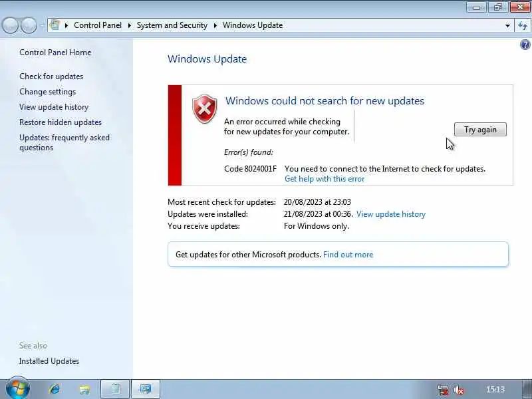Screen dimensions: 532x399
Task: Click the Forward navigation arrow button
Action: coord(29,25)
